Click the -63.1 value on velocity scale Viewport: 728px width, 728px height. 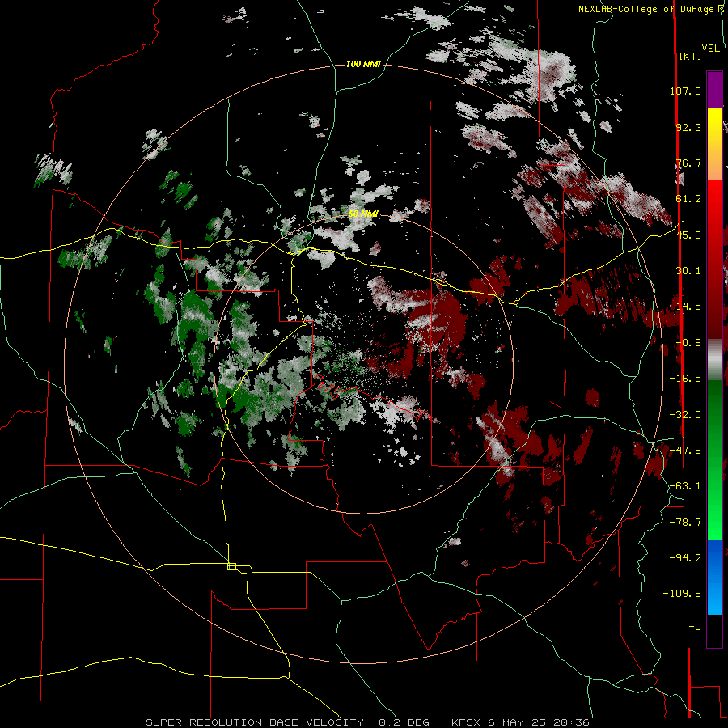685,486
